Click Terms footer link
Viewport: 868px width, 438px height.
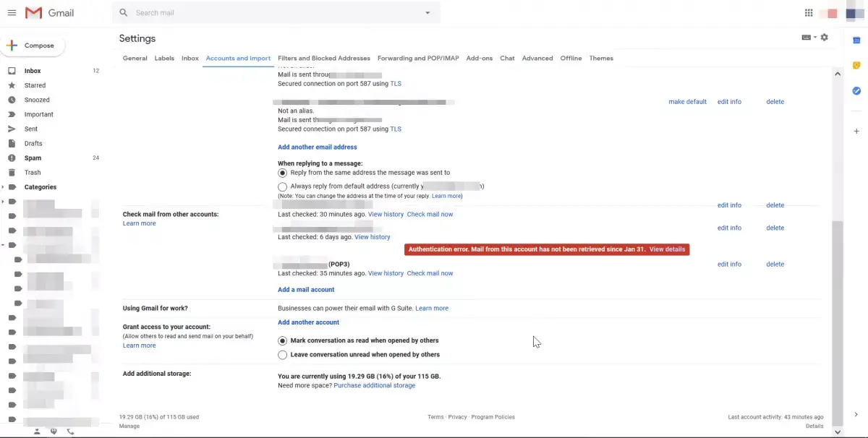435,417
